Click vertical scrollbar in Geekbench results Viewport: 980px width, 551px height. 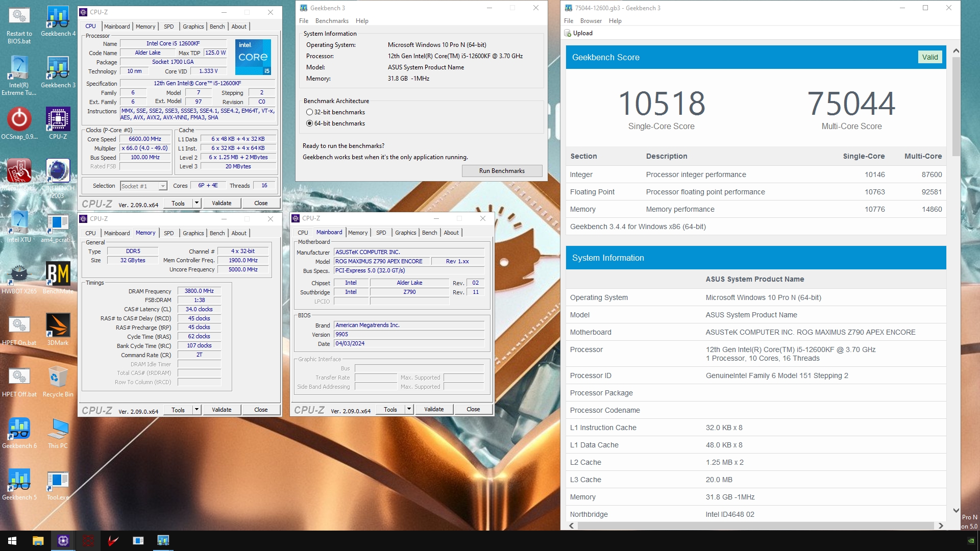(956, 107)
